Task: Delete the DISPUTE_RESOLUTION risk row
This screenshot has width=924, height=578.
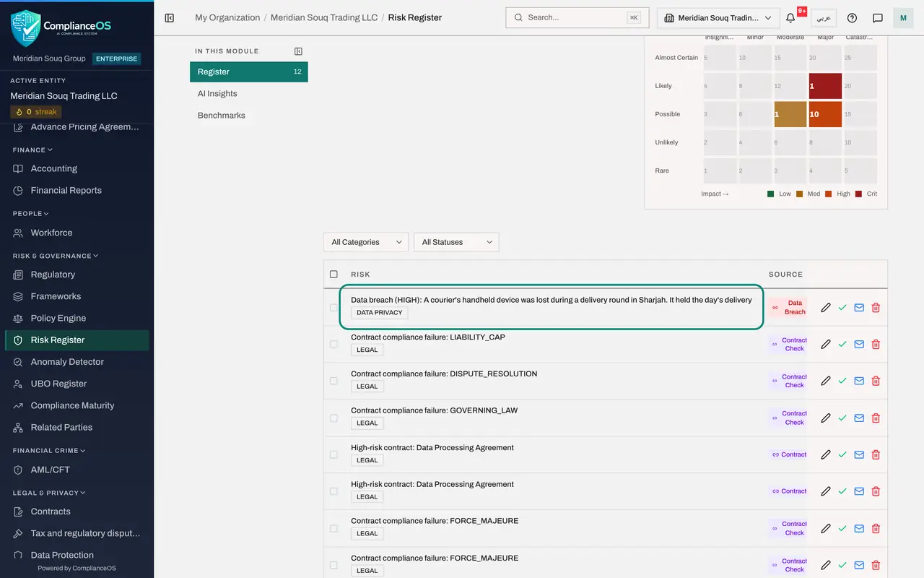Action: (x=876, y=381)
